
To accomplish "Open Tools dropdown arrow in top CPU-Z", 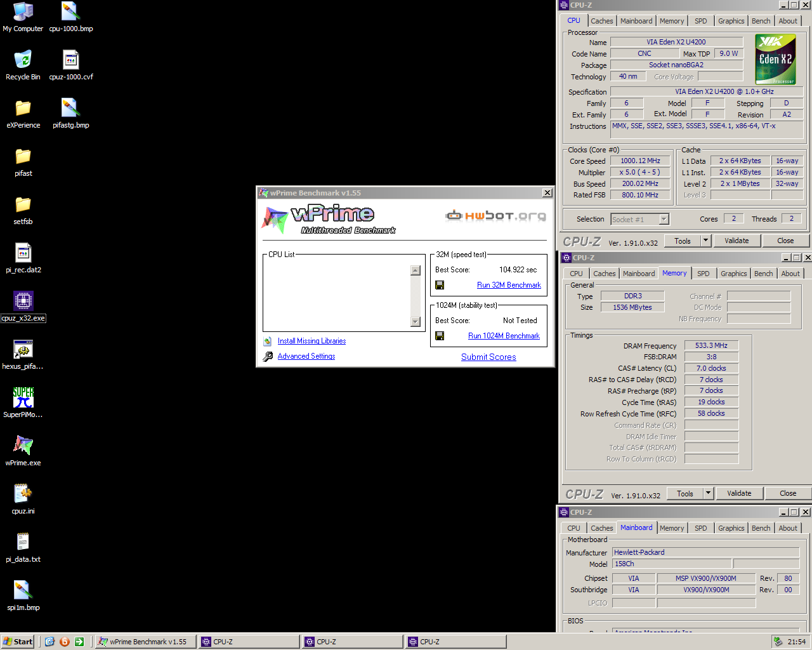I will (x=705, y=241).
